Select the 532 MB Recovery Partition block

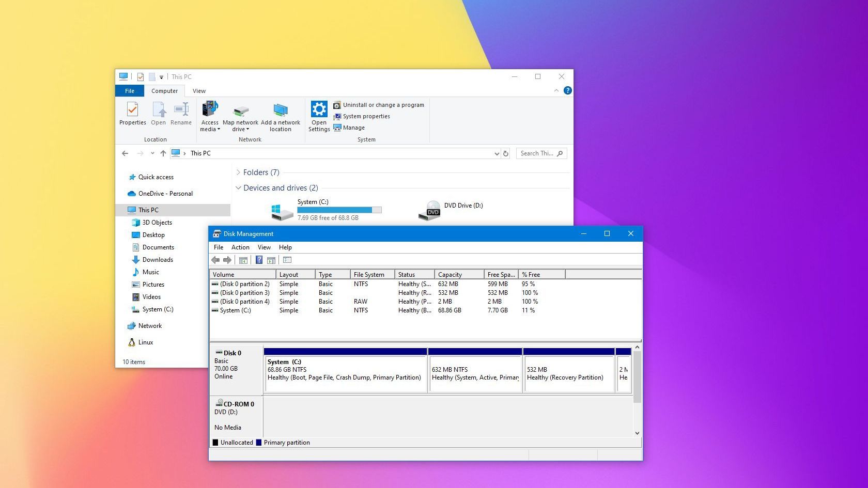569,370
